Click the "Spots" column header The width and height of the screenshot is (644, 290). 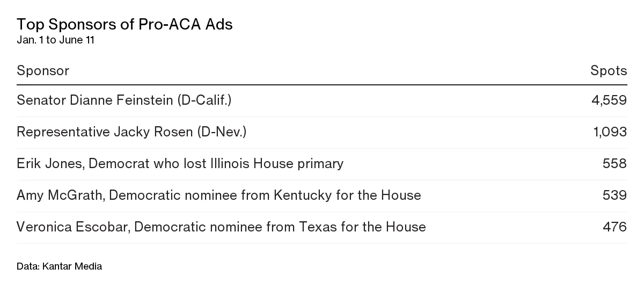tap(609, 71)
